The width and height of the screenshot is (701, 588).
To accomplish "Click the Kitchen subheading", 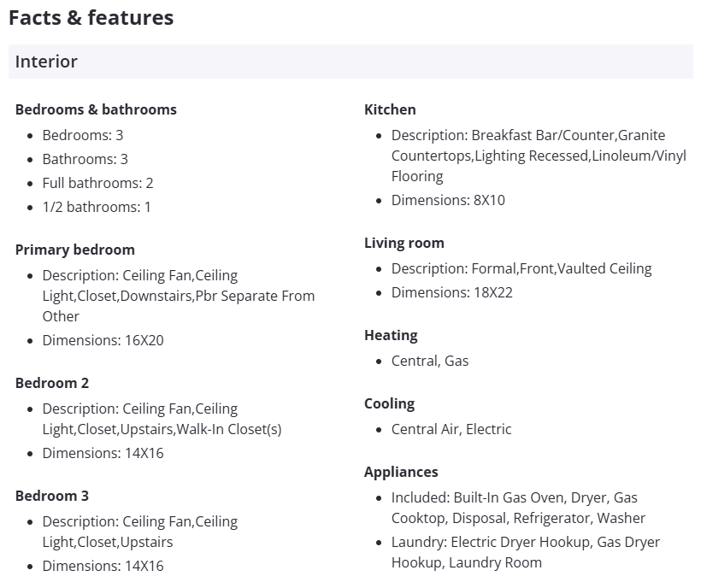I will 390,109.
